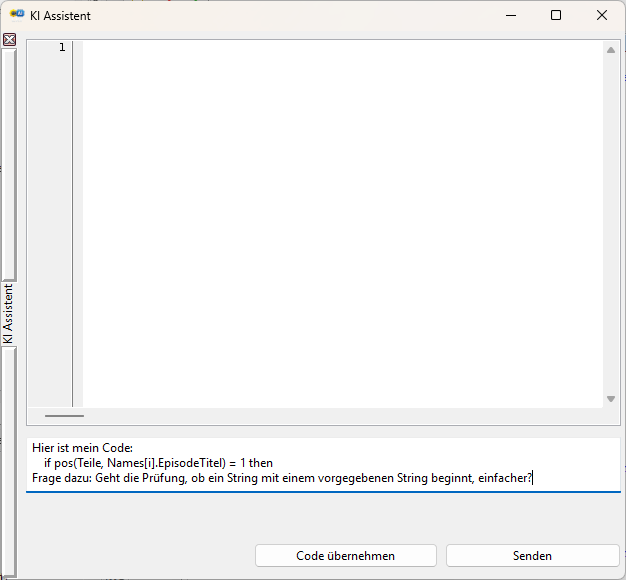Click the KI Assistent app icon in title bar
626x580 pixels.
pos(17,14)
